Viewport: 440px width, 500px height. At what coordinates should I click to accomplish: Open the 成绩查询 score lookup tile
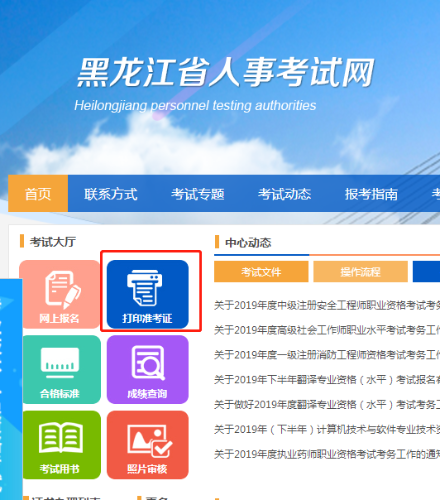(x=148, y=370)
